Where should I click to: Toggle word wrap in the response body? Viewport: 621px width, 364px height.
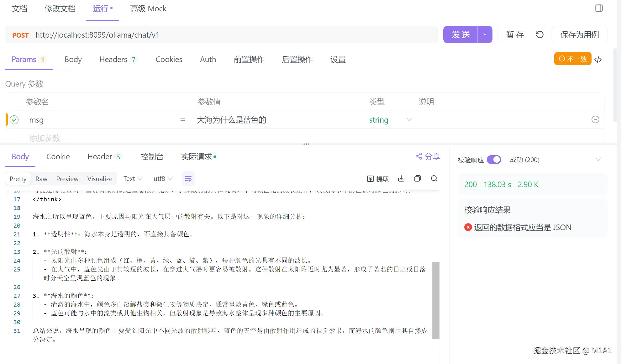(x=188, y=179)
